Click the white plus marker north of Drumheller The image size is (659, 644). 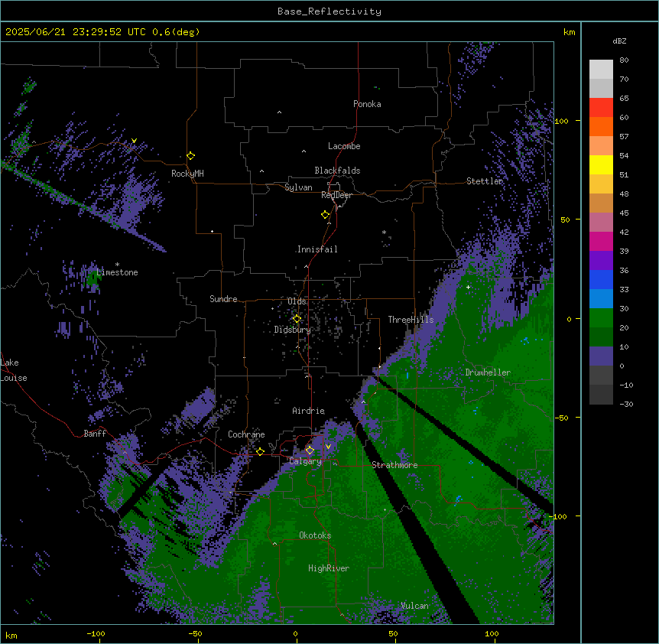tap(468, 287)
